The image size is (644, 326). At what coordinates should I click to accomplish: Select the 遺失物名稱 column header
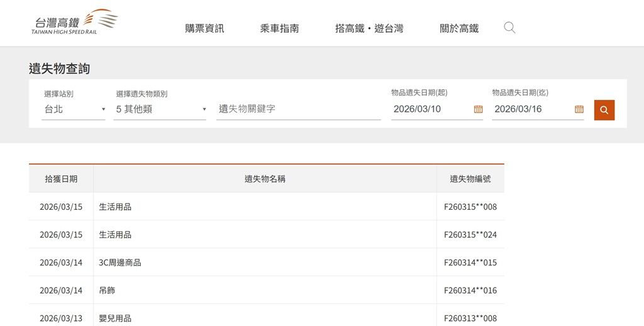pyautogui.click(x=265, y=179)
